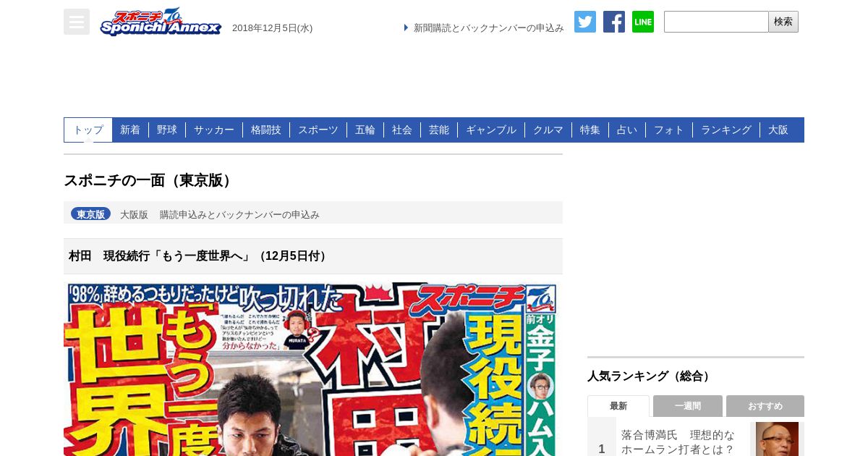The height and width of the screenshot is (456, 868).
Task: Select the 格闘技 navigation tab
Action: [x=266, y=130]
